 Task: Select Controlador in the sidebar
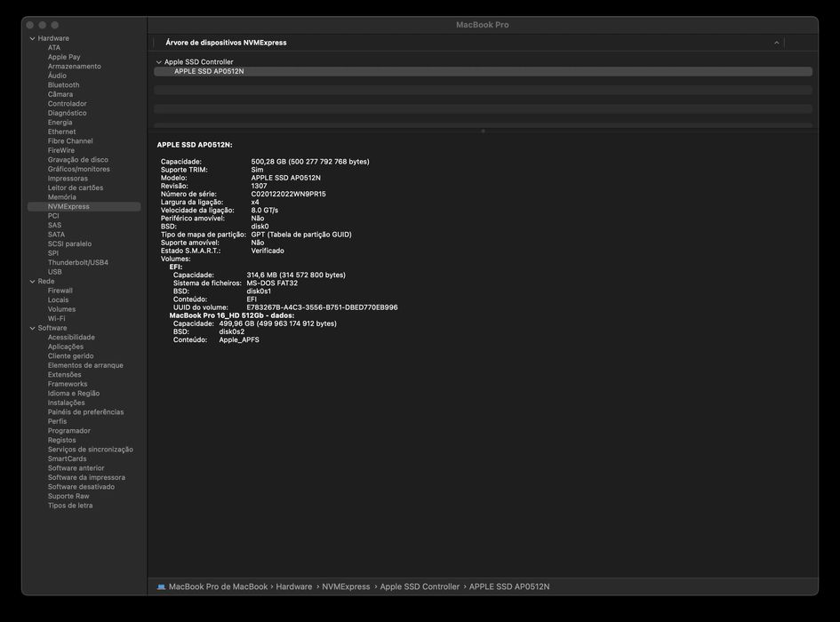(67, 104)
